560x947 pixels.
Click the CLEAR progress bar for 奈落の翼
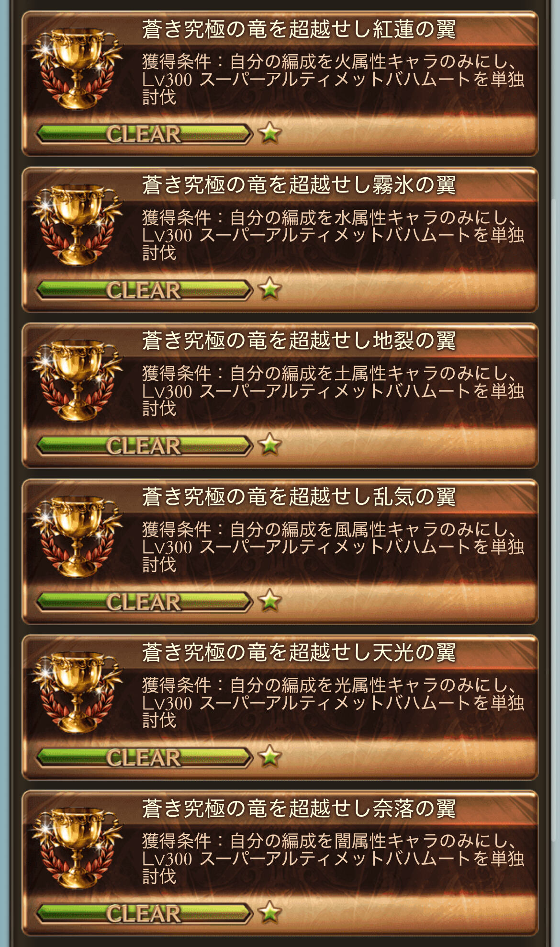tap(145, 913)
